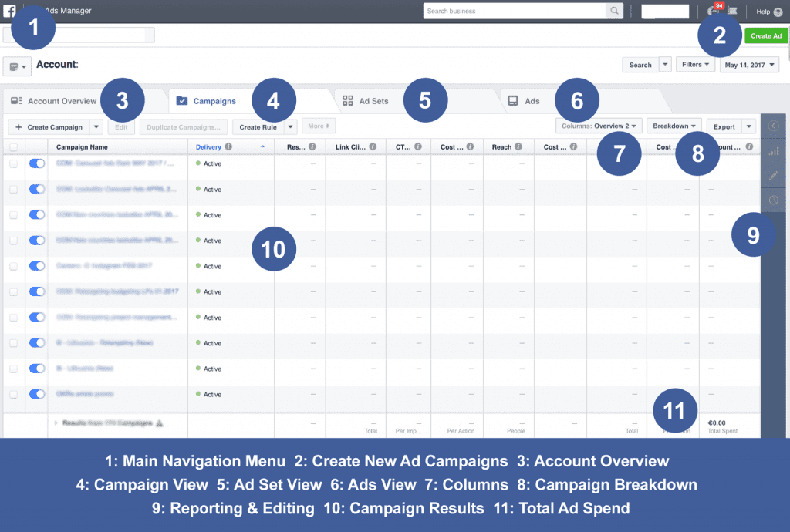Open the Facebook home icon in top bar
The width and height of the screenshot is (790, 532).
click(9, 11)
